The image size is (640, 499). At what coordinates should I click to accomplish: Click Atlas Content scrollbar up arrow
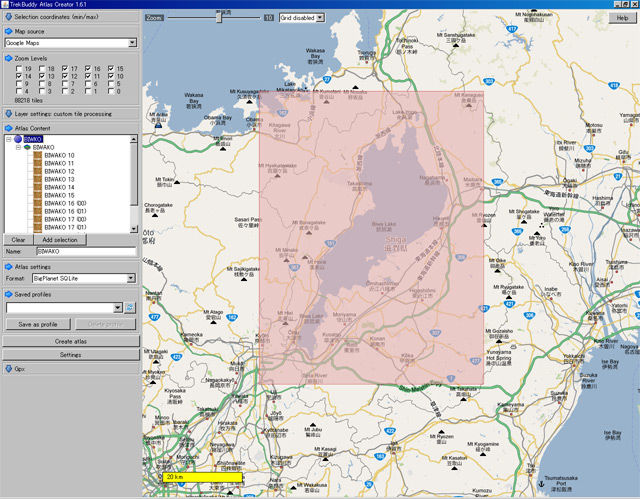coord(133,139)
